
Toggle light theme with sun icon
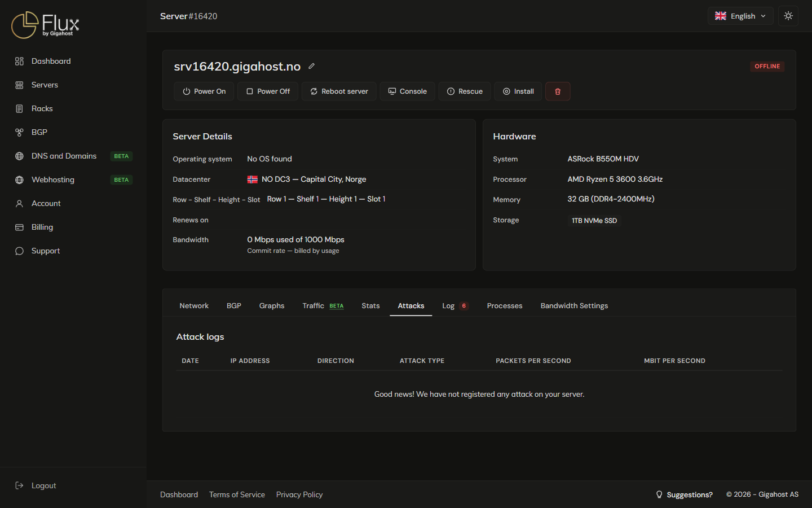coord(788,16)
